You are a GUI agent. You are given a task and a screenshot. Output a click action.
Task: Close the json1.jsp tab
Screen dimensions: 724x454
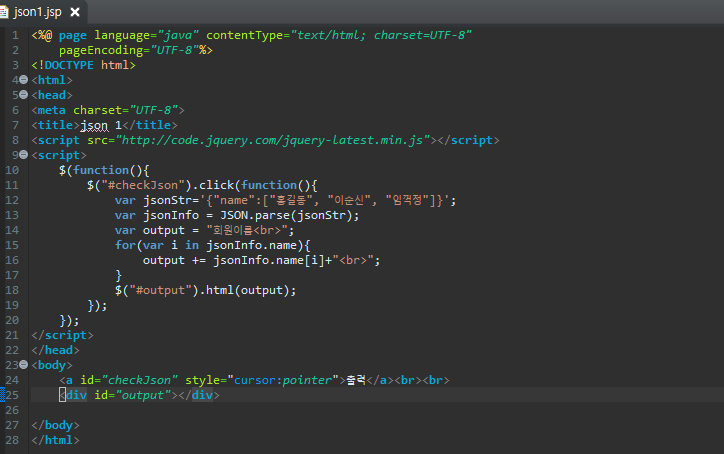[x=75, y=12]
